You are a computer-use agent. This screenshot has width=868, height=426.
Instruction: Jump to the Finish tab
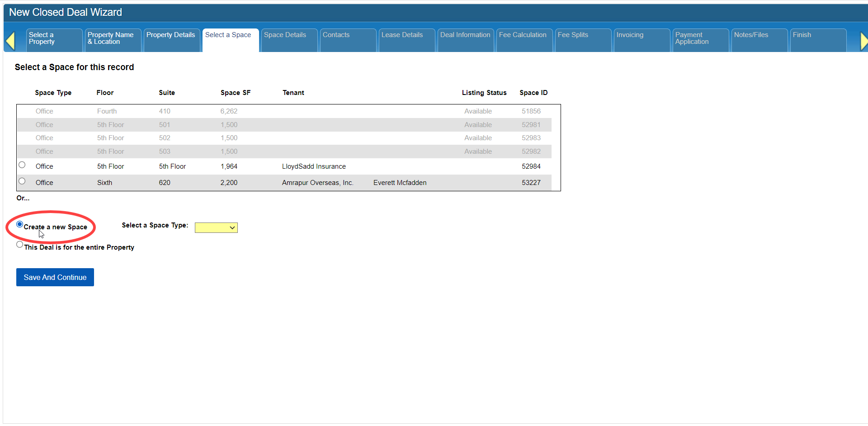(818, 40)
